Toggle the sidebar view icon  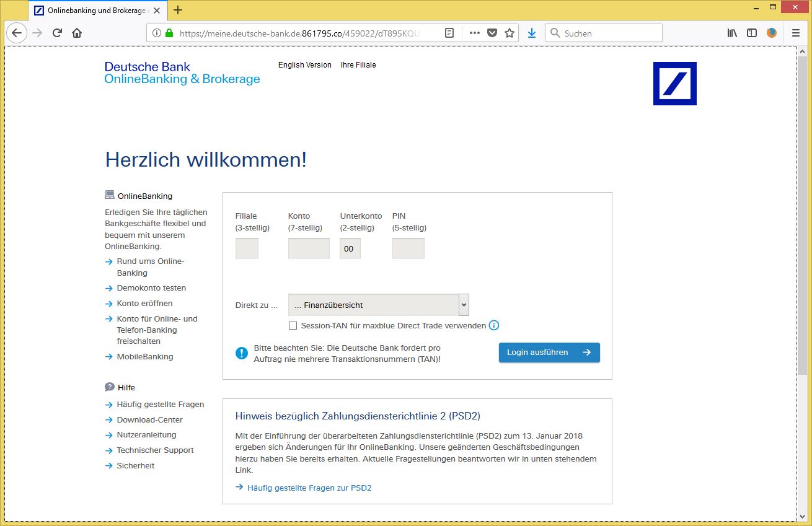752,33
